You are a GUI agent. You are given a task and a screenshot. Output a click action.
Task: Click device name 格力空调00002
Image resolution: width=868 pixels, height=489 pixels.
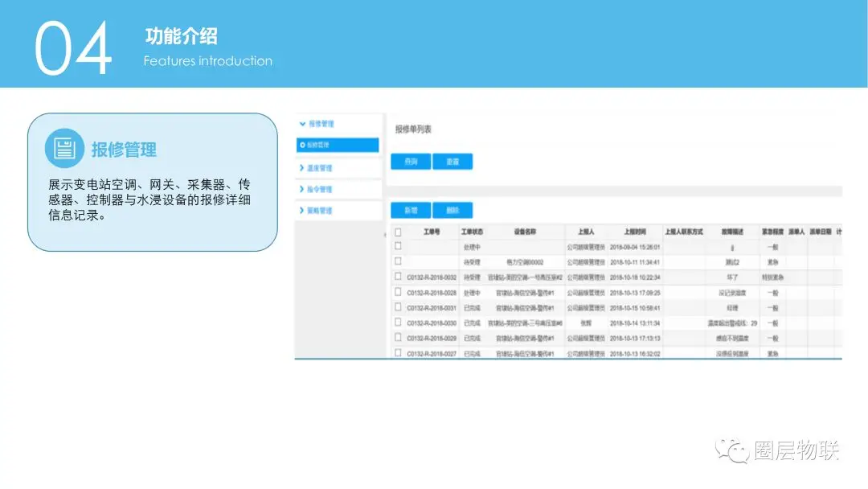coord(525,262)
